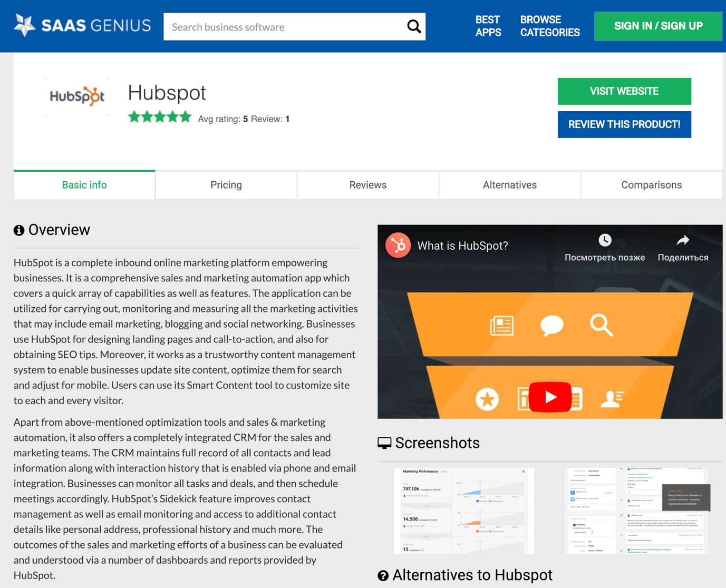Click the magnifier search icon

[x=414, y=26]
